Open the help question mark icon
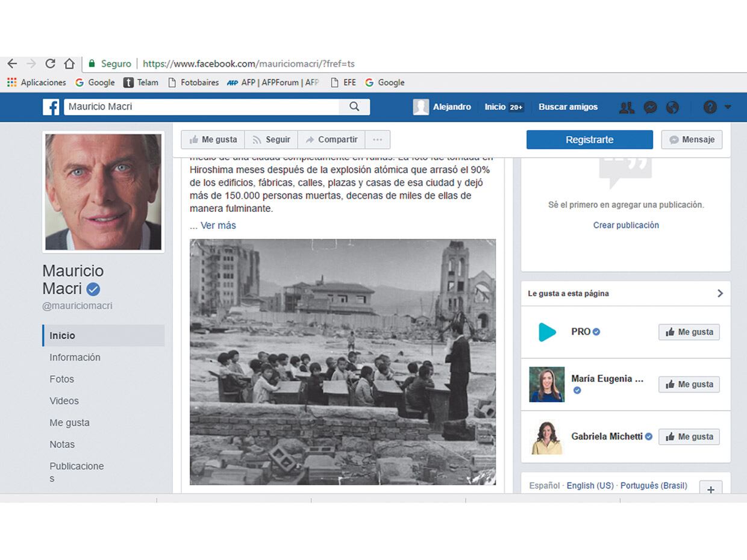This screenshot has height=560, width=747. pyautogui.click(x=710, y=107)
